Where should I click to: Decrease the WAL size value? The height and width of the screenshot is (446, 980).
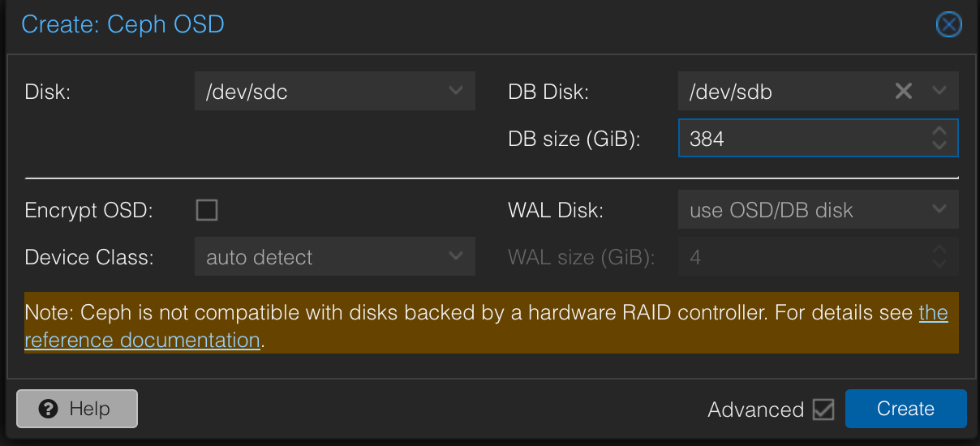point(939,264)
